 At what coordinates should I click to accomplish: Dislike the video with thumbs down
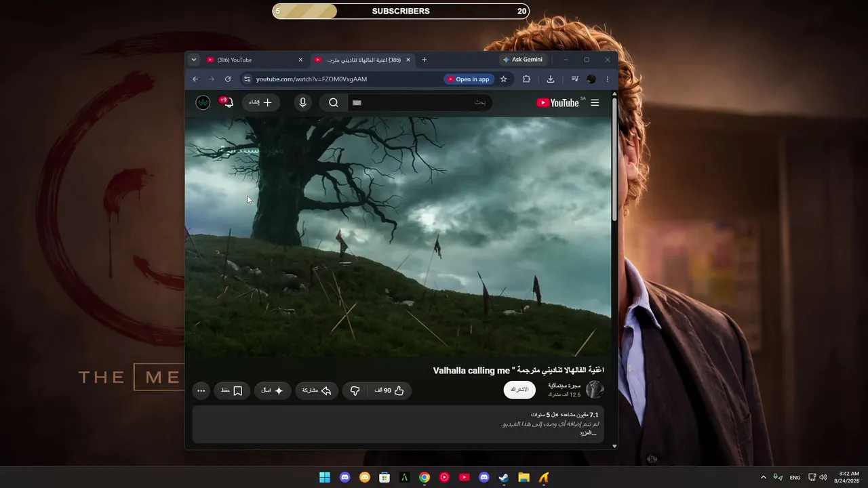point(355,390)
